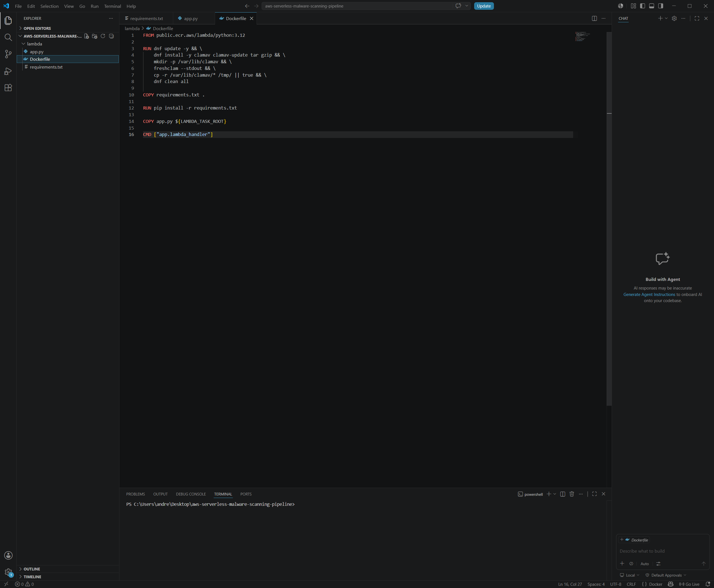This screenshot has height=588, width=714.
Task: Open Customize Layout icon
Action: click(633, 6)
